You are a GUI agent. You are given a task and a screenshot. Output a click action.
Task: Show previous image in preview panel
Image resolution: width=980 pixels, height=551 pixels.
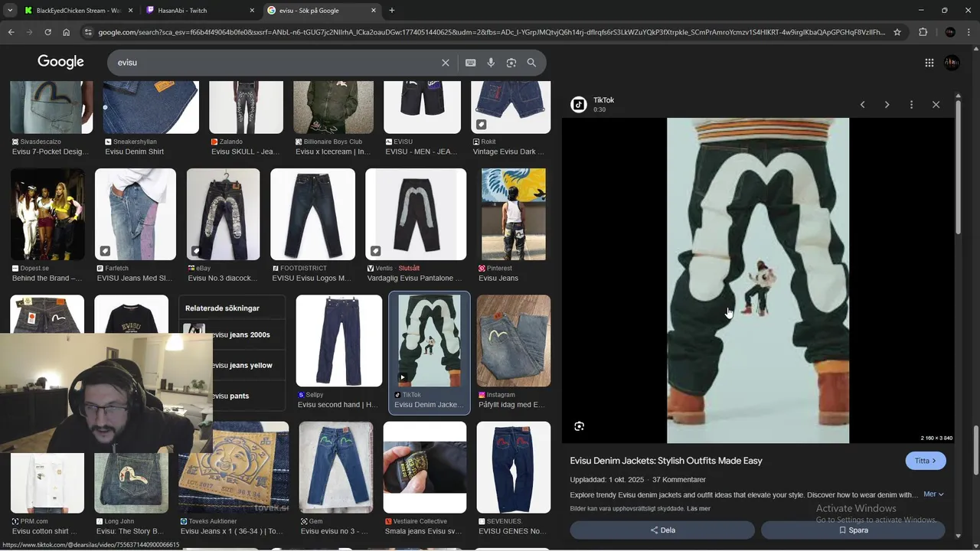(x=862, y=105)
